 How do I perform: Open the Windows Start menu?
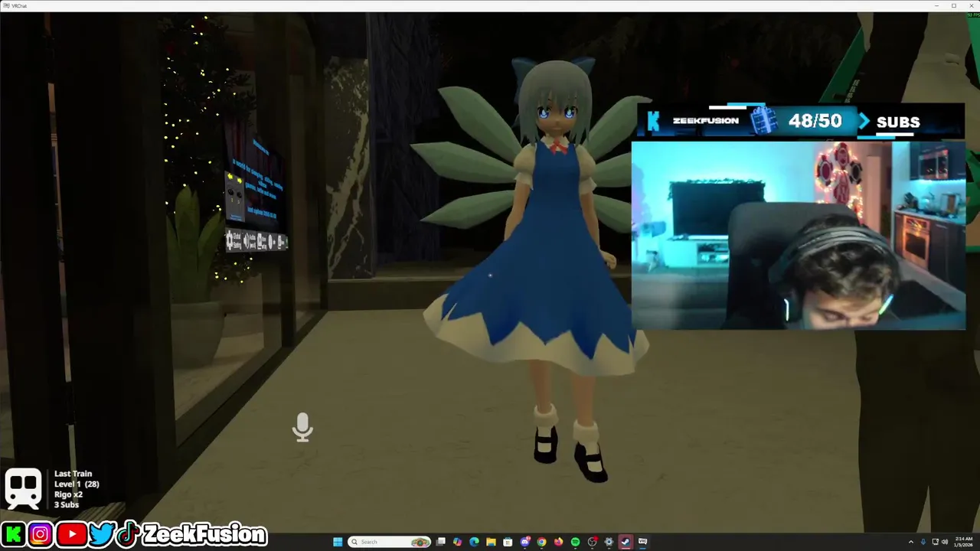pos(338,542)
